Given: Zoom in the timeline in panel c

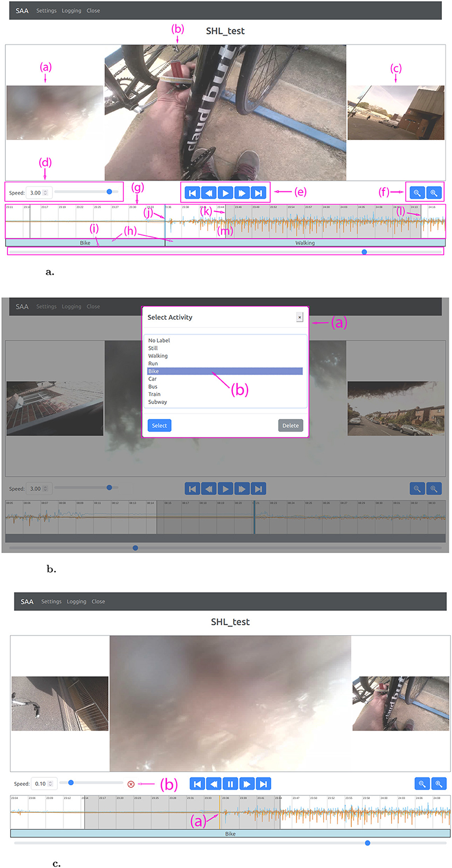Looking at the screenshot, I should click(439, 784).
